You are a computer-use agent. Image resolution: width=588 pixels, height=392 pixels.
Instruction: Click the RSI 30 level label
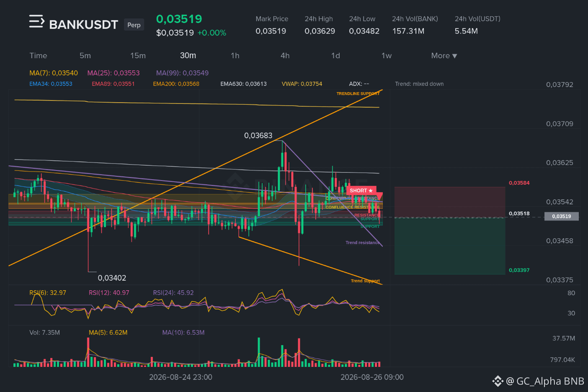pyautogui.click(x=571, y=313)
